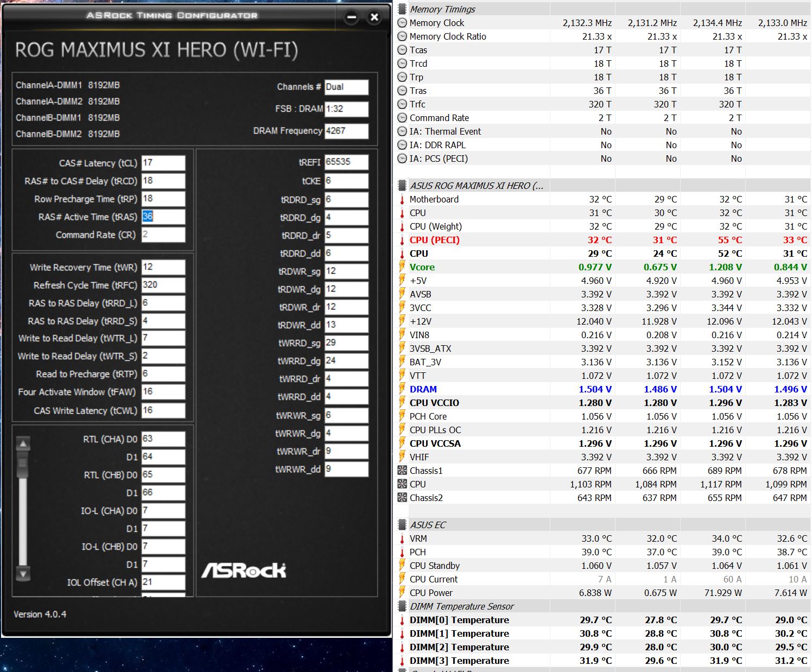
Task: Click the scroll down arrow in ASRock RTL panel
Action: (23, 573)
